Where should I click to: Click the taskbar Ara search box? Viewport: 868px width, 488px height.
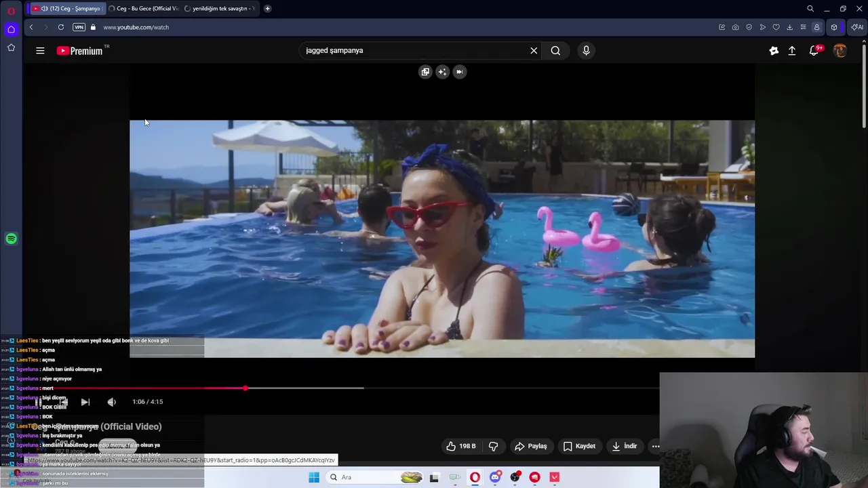coord(374,477)
